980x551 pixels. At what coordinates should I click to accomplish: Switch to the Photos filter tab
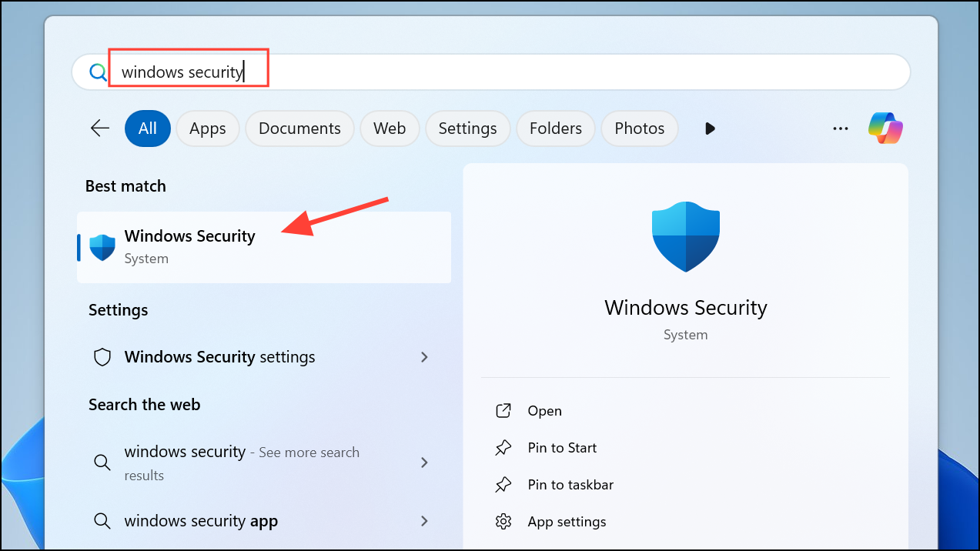(640, 129)
